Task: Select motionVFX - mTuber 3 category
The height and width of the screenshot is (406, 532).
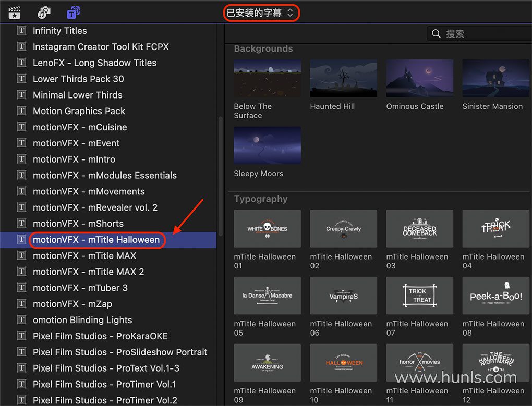Action: point(80,288)
